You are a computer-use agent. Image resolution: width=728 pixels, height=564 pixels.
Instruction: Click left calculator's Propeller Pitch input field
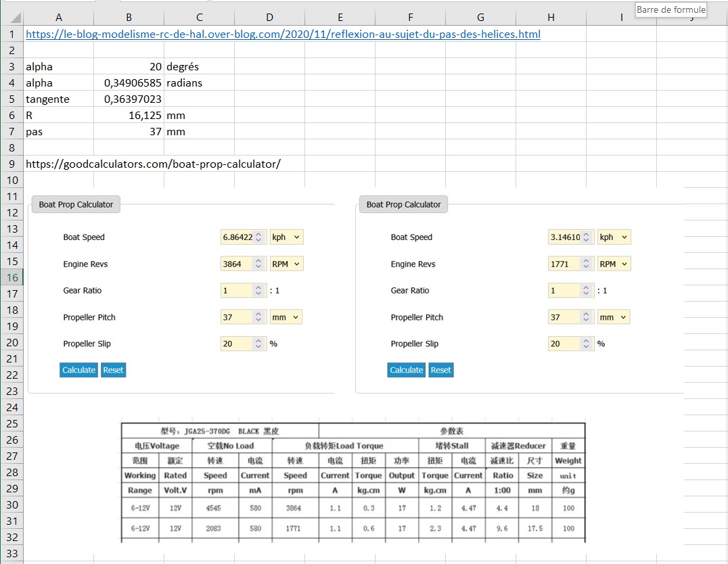coord(236,317)
